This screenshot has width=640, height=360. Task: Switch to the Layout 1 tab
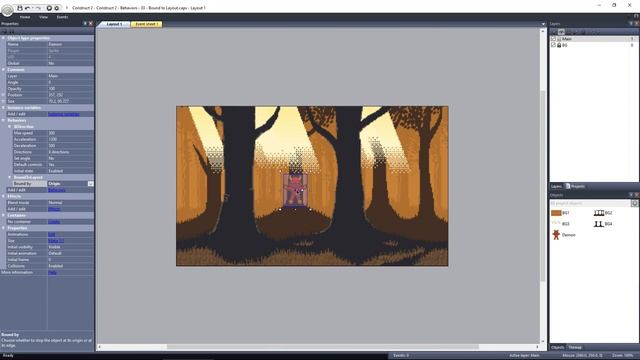[114, 24]
